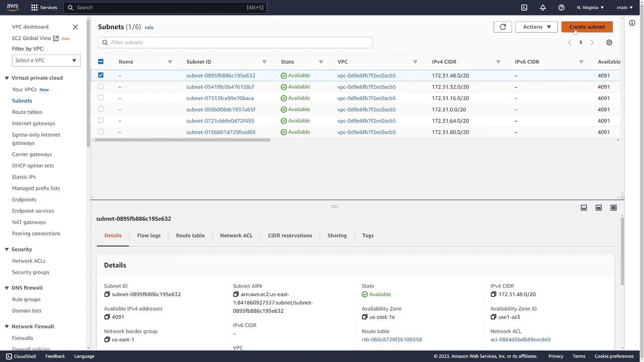This screenshot has height=362, width=644.
Task: Open the N. Virginia region selector
Action: pos(590,8)
